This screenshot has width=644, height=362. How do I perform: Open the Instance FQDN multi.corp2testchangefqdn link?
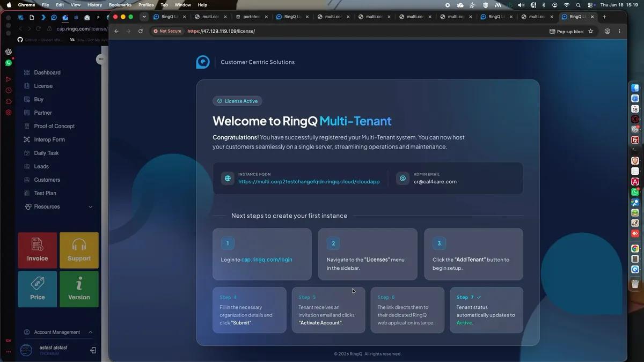[x=309, y=182]
